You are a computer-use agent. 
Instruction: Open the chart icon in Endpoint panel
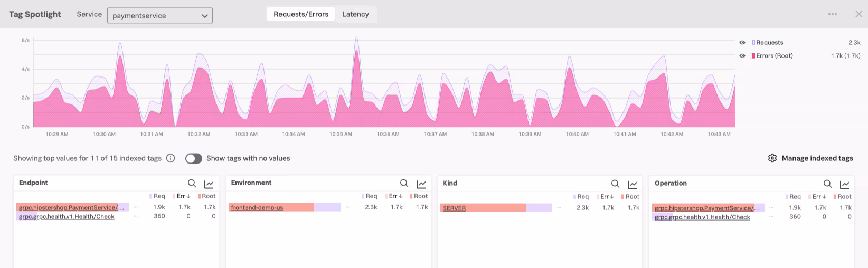tap(209, 184)
